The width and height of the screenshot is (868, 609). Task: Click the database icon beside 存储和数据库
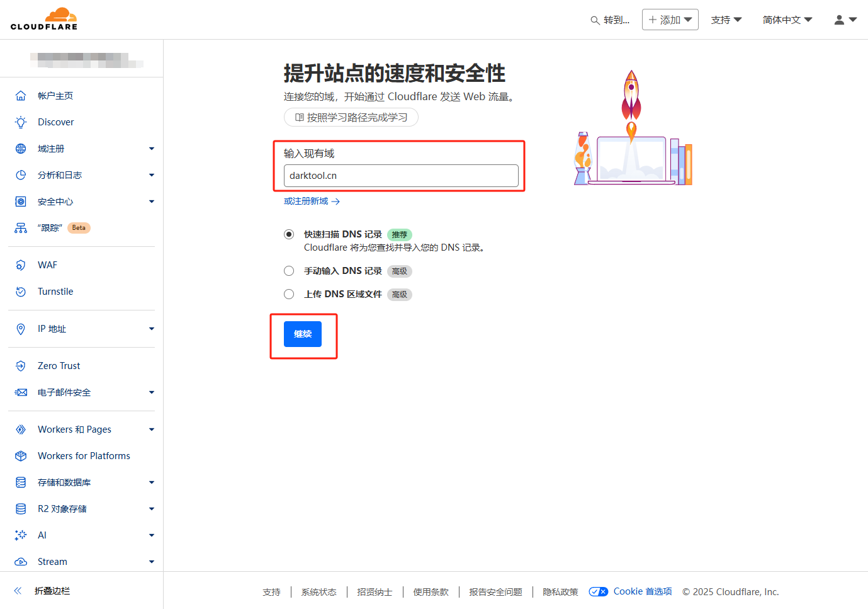pos(21,482)
